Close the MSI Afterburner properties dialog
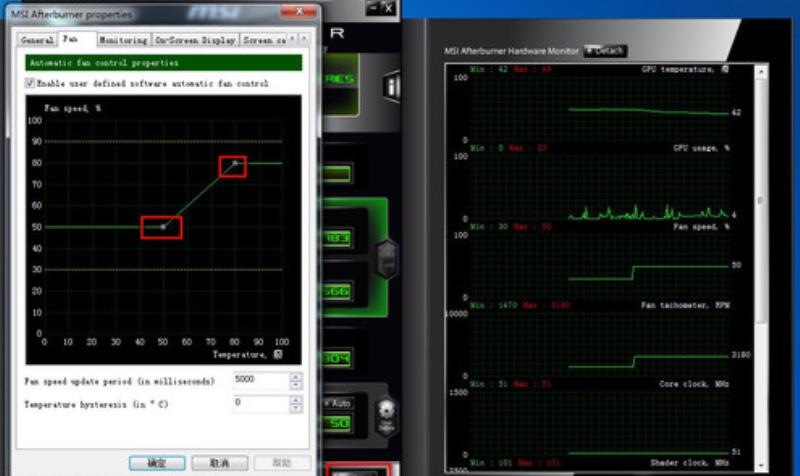800x476 pixels. (x=298, y=11)
